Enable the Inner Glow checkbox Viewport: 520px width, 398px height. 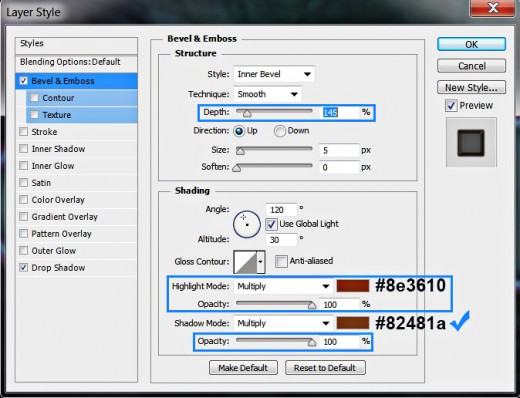24,166
